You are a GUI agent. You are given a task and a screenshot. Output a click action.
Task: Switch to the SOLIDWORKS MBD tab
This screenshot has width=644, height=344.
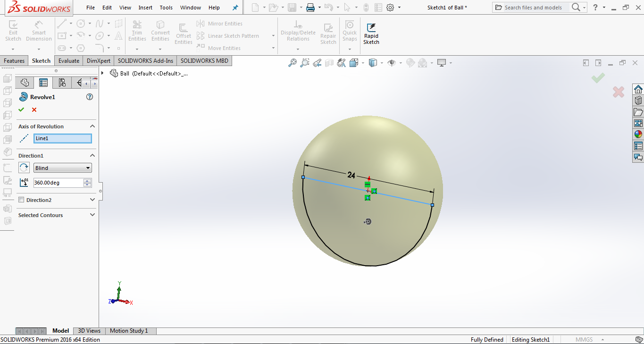[204, 60]
